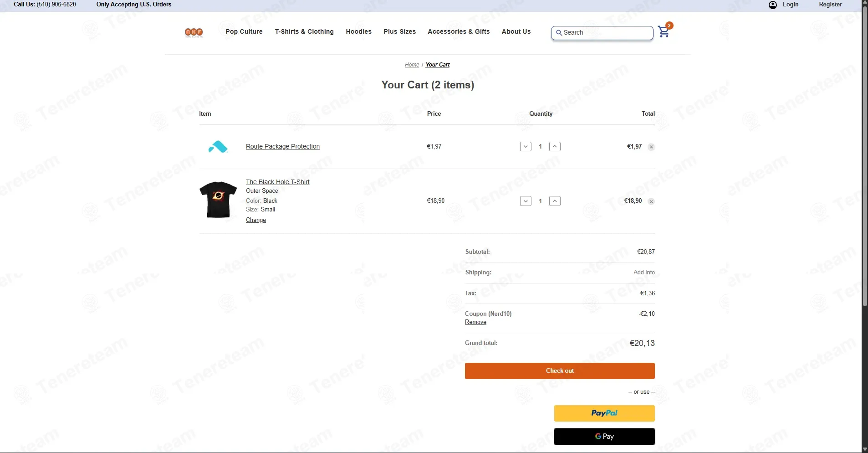868x453 pixels.
Task: Open the Plus Sizes menu
Action: (399, 31)
